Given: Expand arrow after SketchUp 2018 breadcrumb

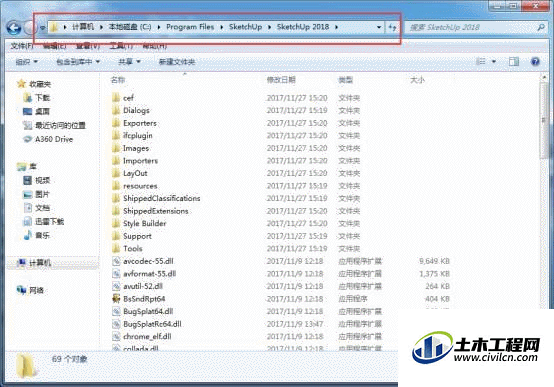Looking at the screenshot, I should click(x=336, y=27).
